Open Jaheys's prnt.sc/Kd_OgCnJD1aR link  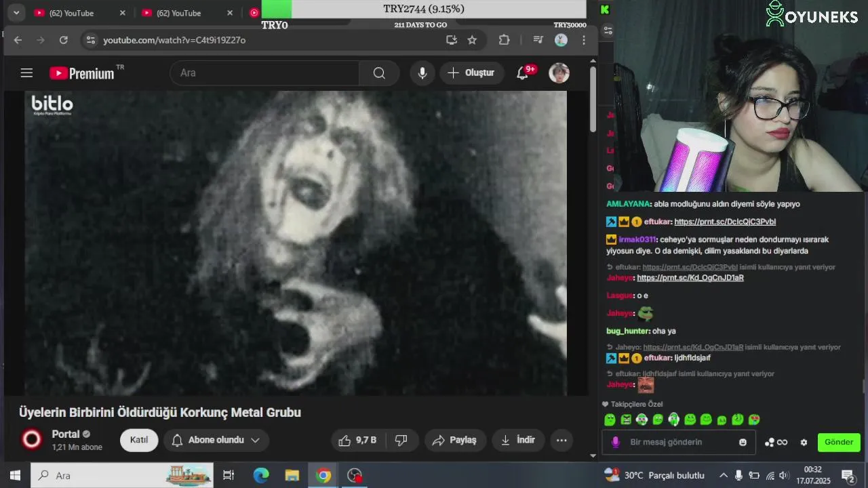point(690,278)
